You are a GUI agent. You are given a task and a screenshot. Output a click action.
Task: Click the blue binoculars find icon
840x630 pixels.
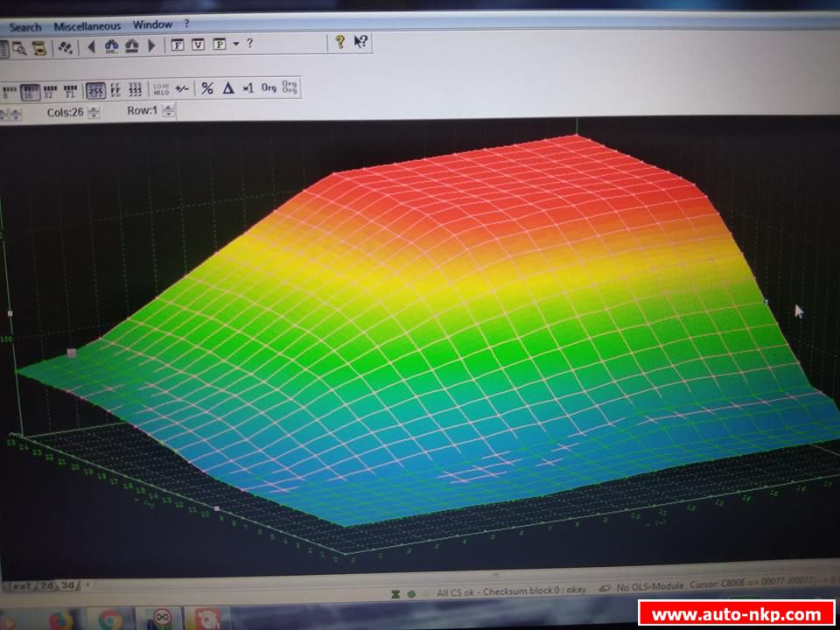point(111,46)
